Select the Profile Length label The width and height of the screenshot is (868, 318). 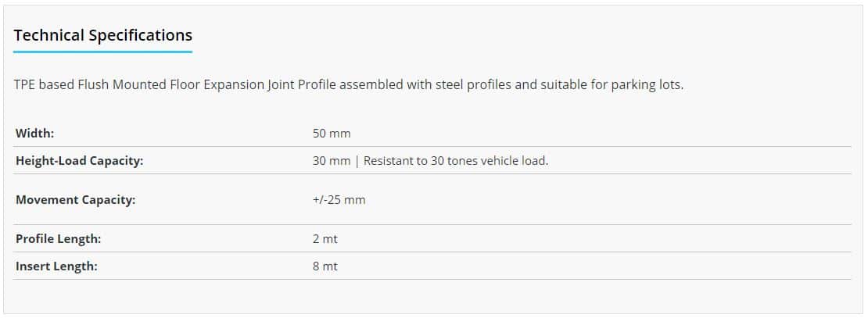coord(58,239)
